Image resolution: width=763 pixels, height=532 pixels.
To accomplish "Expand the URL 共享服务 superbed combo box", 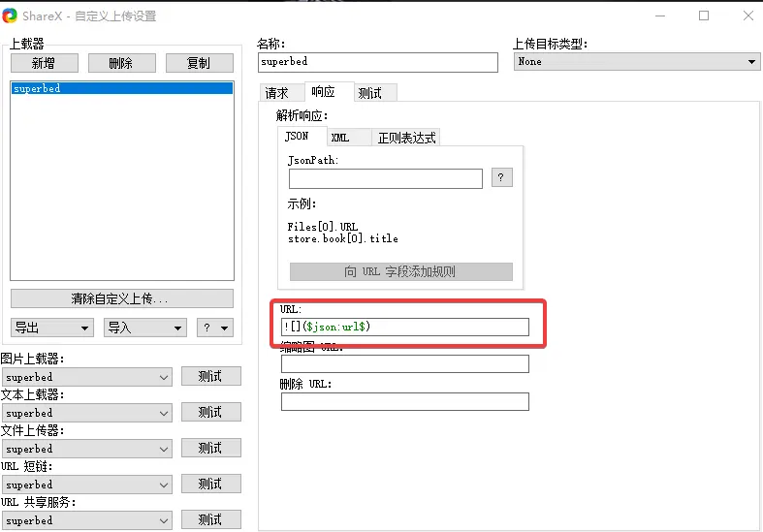I will (87, 520).
